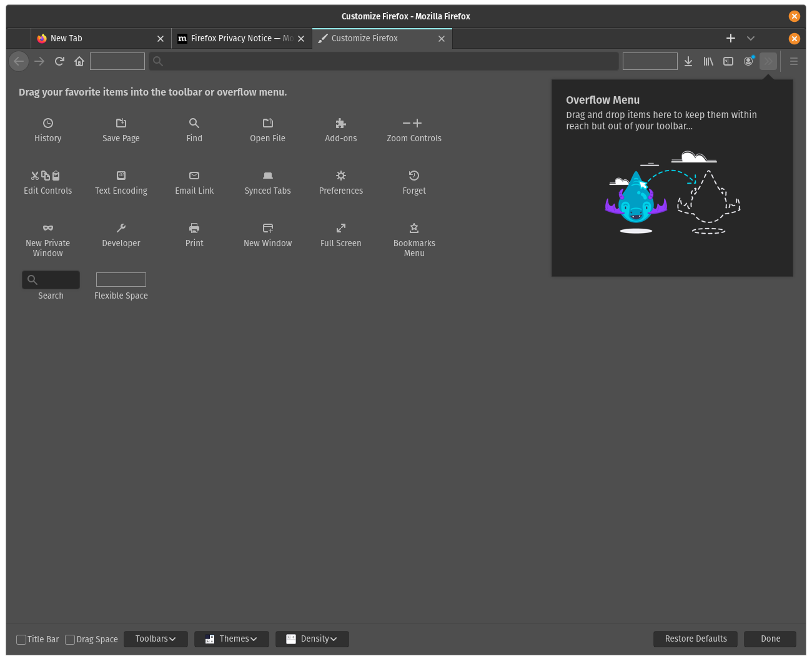Open the Library toolbar icon
Viewport: 812px width, 661px height.
point(708,61)
